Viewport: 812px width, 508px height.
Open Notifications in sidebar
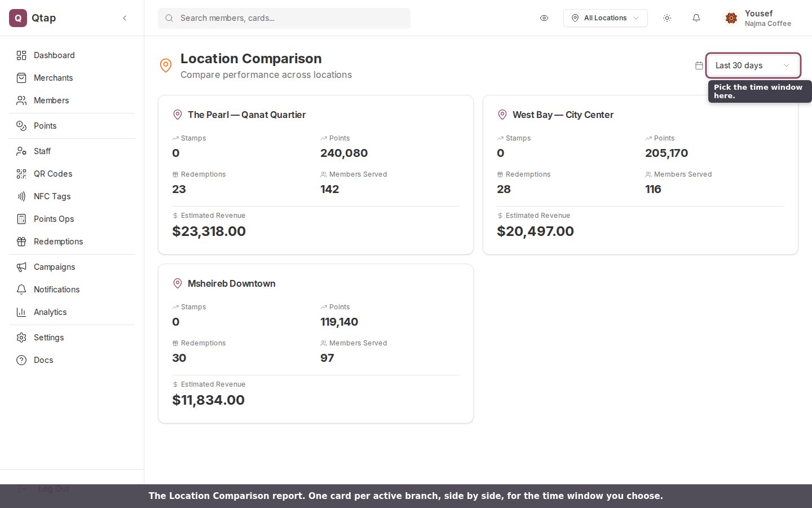(72, 290)
